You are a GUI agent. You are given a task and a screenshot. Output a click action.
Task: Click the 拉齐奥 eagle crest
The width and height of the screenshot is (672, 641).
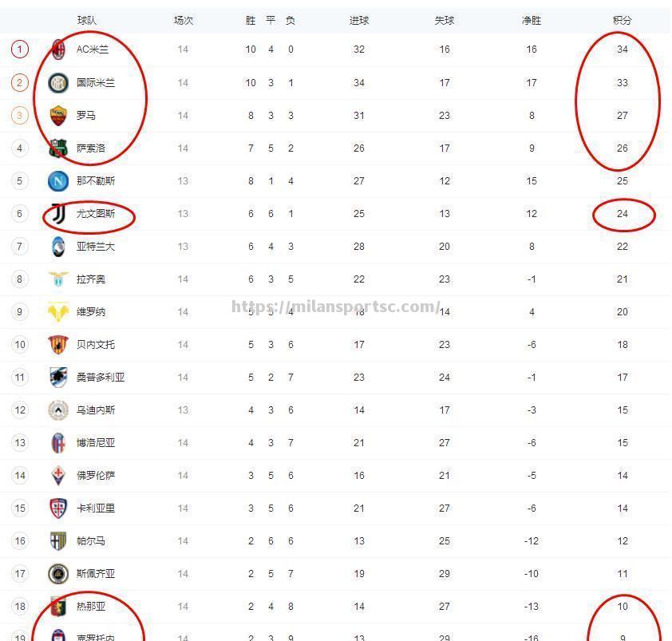click(x=58, y=279)
